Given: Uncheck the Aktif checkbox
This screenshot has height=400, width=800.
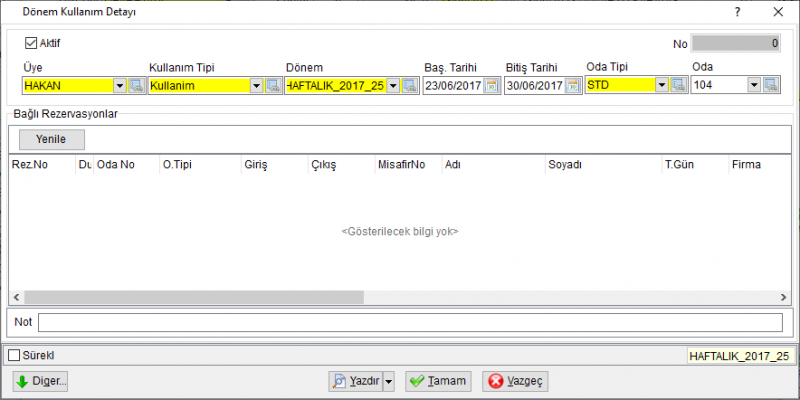Looking at the screenshot, I should [31, 43].
